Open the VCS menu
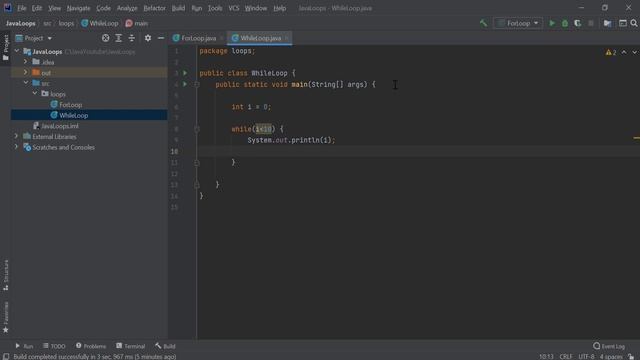Screen dimensions: 640x360 click(x=233, y=8)
